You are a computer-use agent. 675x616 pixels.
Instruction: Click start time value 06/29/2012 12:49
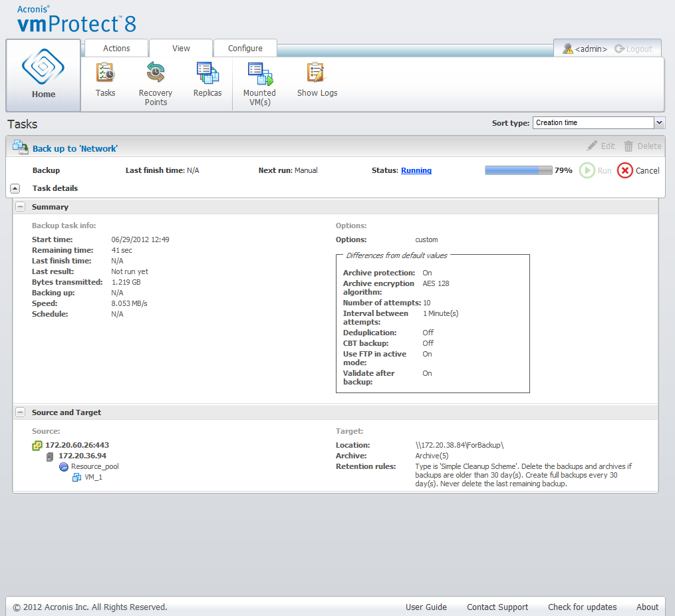point(140,239)
